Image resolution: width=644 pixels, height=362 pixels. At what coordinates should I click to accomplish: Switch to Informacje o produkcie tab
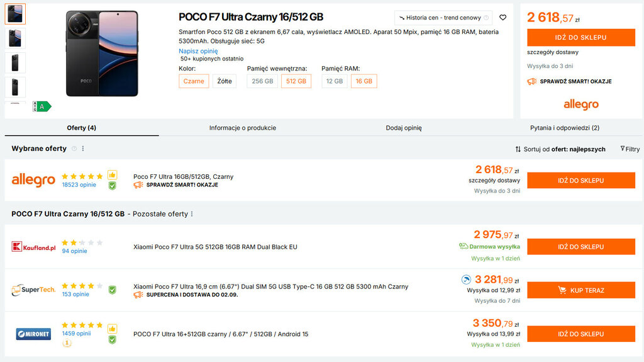click(x=242, y=128)
